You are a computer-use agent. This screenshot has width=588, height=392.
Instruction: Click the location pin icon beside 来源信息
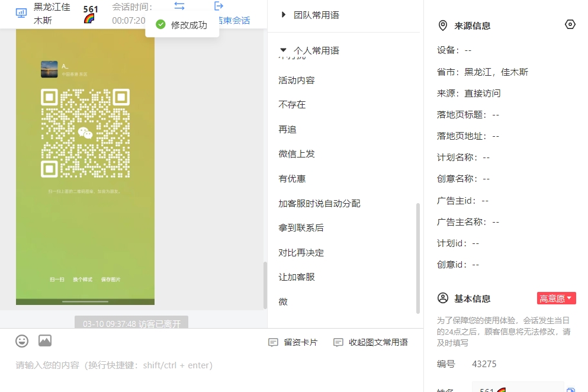click(x=443, y=25)
